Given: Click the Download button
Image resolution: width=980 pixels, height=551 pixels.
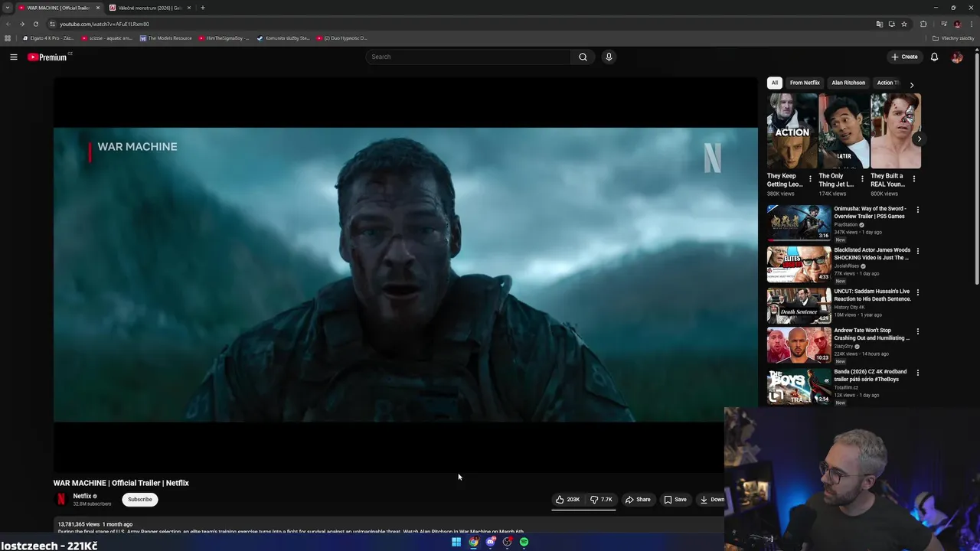Looking at the screenshot, I should pyautogui.click(x=711, y=500).
